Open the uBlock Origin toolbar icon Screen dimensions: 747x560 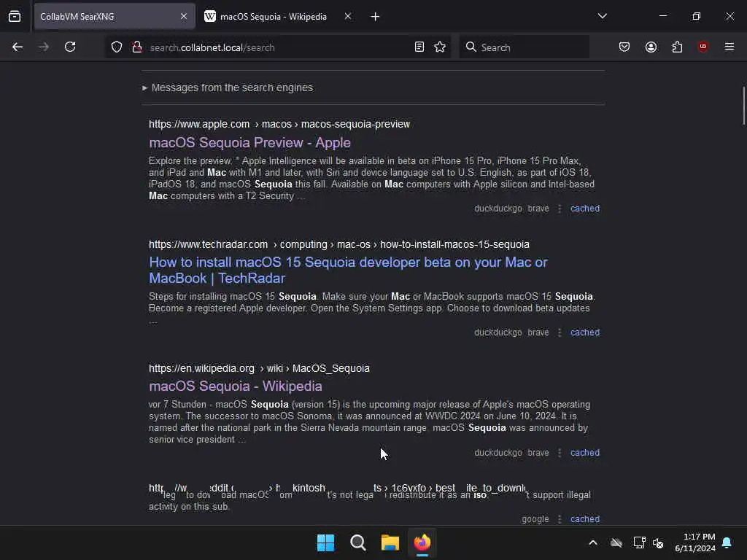(703, 47)
